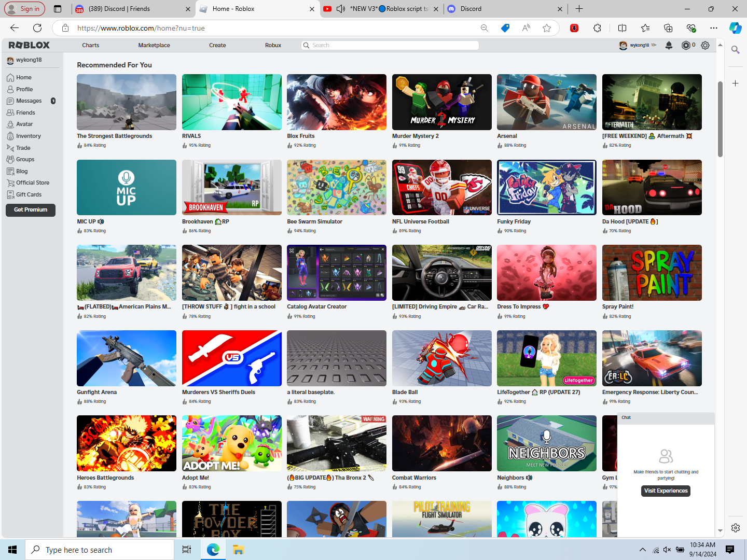747x560 pixels.
Task: Open the Arsenal game thumbnail
Action: pos(547,102)
